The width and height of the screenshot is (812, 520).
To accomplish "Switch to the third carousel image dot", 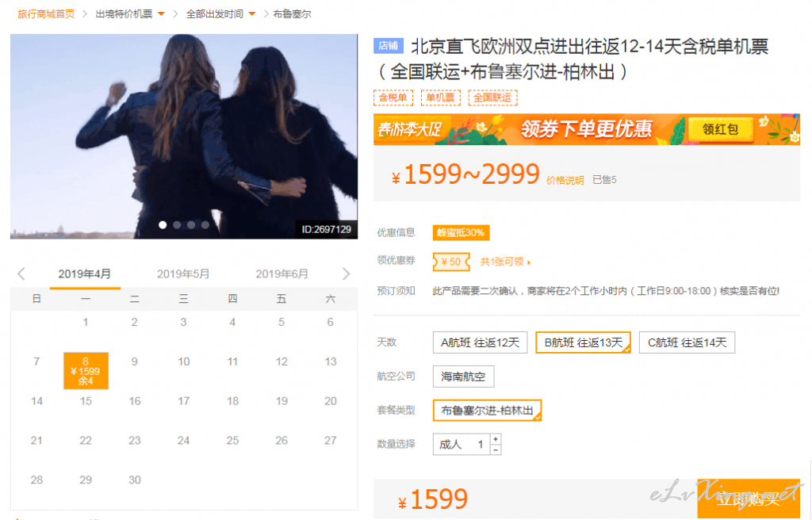I will tap(191, 225).
